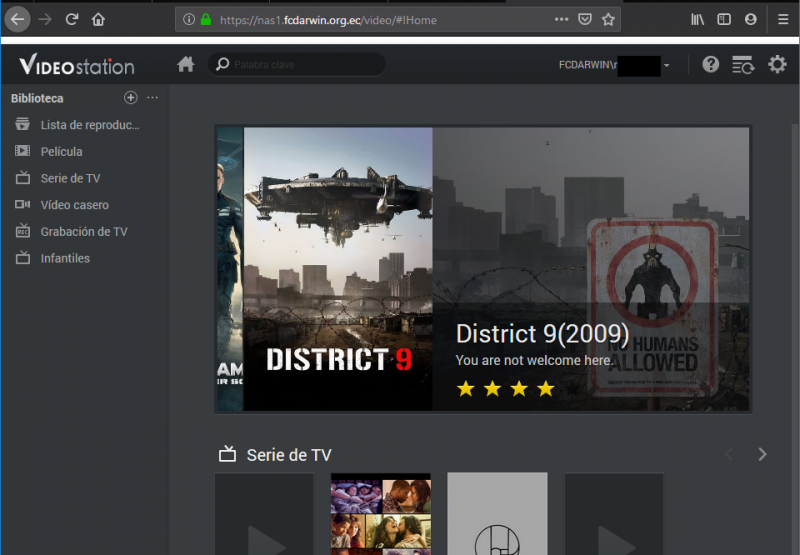Bookmark this page with the star icon

coord(608,19)
